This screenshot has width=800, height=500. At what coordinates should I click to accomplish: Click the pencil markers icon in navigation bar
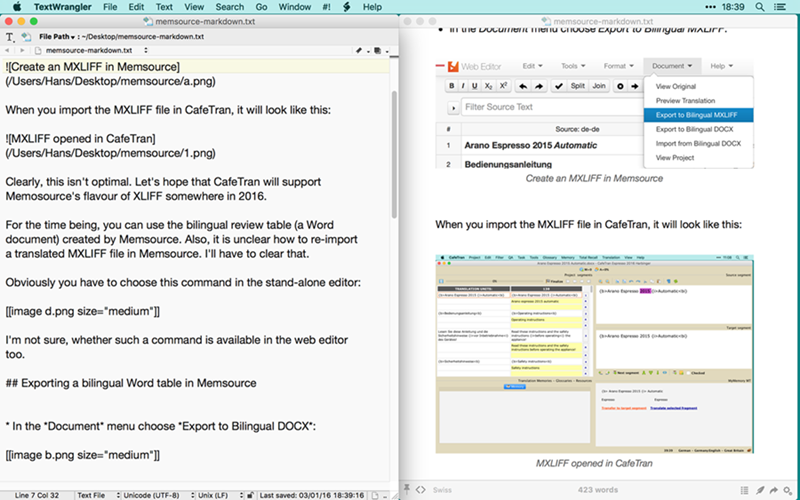tap(360, 50)
